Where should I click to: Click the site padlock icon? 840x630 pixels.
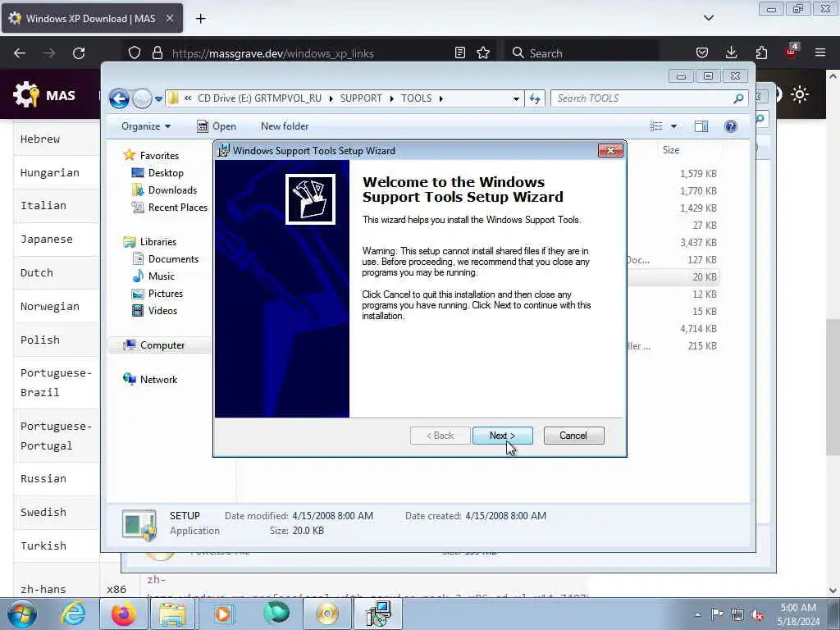tap(157, 53)
